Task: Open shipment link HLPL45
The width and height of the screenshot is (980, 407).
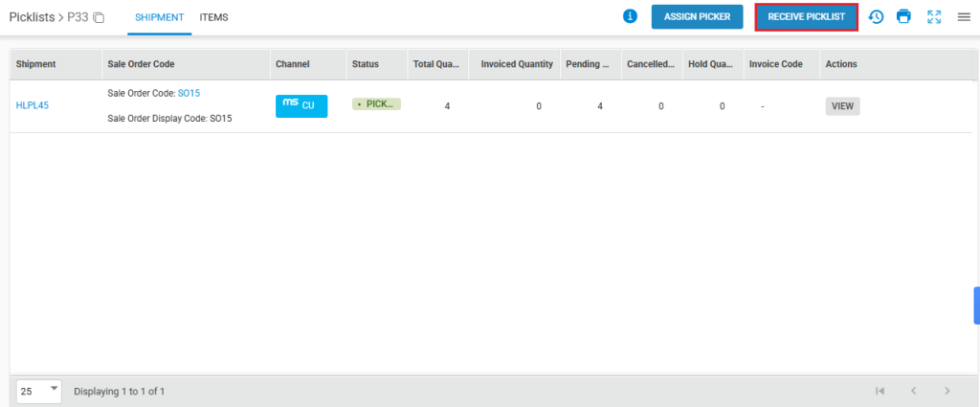Action: tap(32, 105)
